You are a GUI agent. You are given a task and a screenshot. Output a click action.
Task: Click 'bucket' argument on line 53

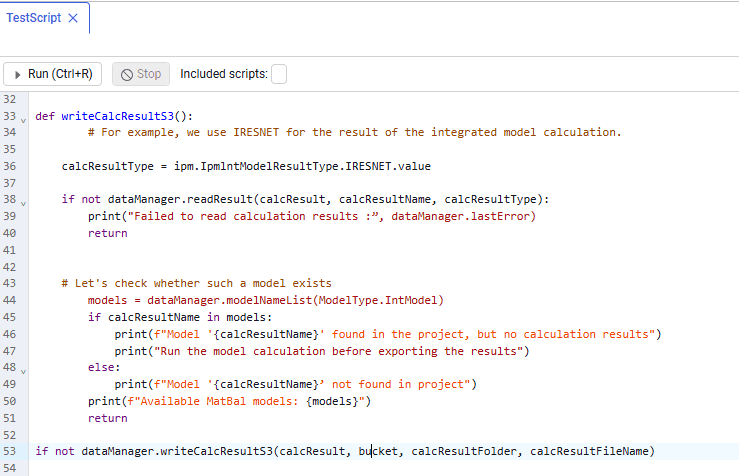tap(378, 451)
